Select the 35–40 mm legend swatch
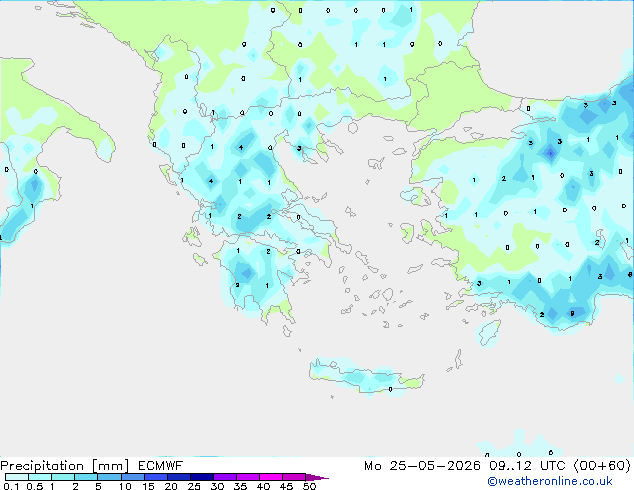Viewport: 634px width, 490px height. (247, 477)
